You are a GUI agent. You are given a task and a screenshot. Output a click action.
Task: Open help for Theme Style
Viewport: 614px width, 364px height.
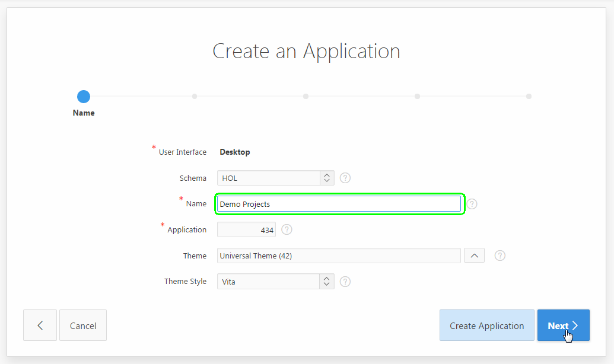(345, 282)
